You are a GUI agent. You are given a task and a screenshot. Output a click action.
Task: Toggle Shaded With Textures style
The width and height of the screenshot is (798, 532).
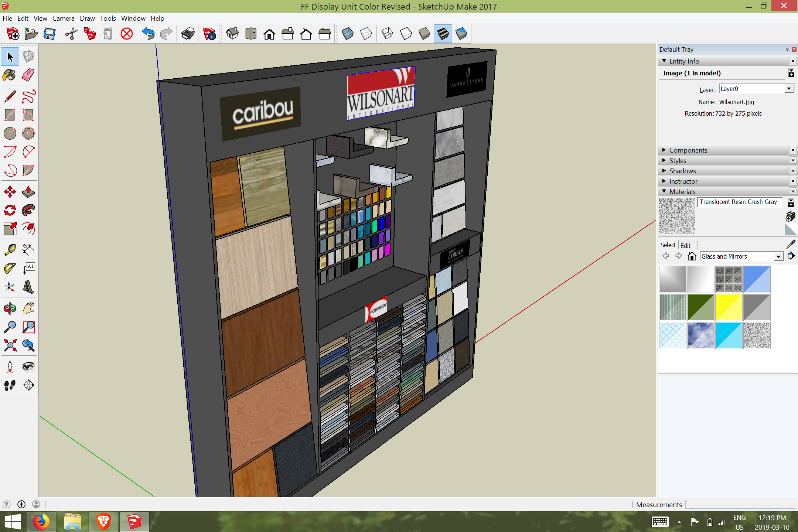443,34
